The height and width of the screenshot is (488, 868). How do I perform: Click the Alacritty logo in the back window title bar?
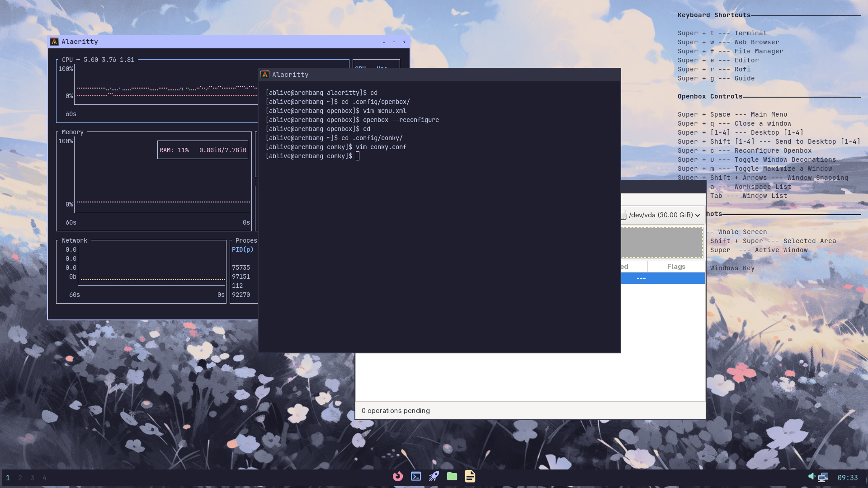coord(54,42)
